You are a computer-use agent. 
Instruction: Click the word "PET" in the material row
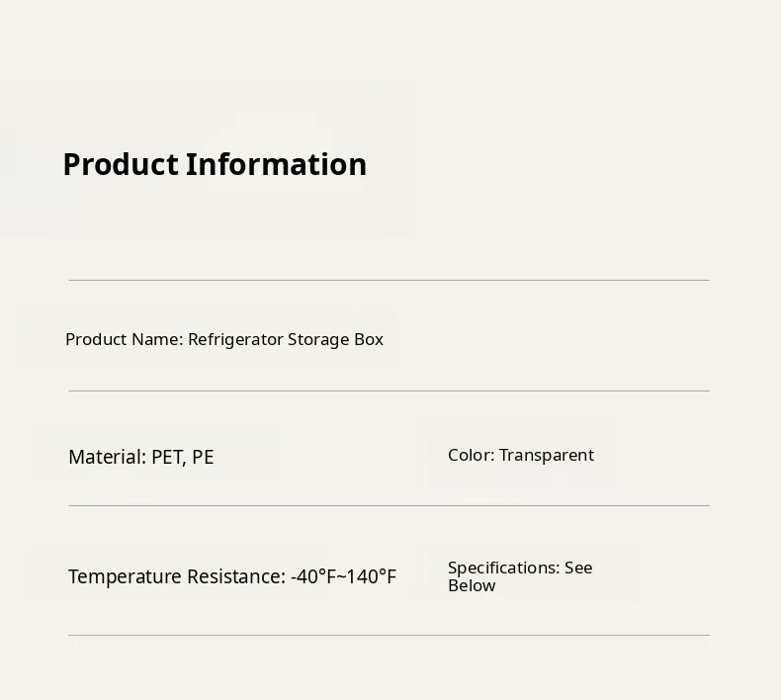click(167, 457)
